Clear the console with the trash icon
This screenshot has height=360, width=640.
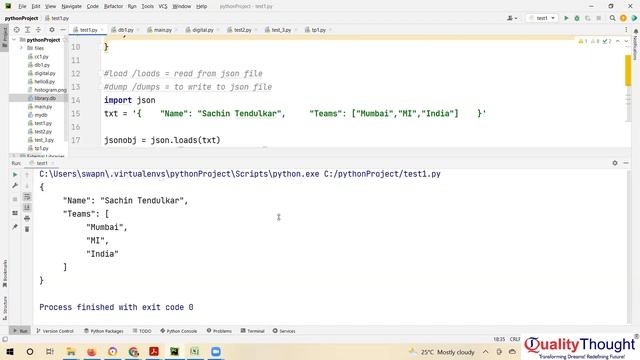[x=27, y=229]
